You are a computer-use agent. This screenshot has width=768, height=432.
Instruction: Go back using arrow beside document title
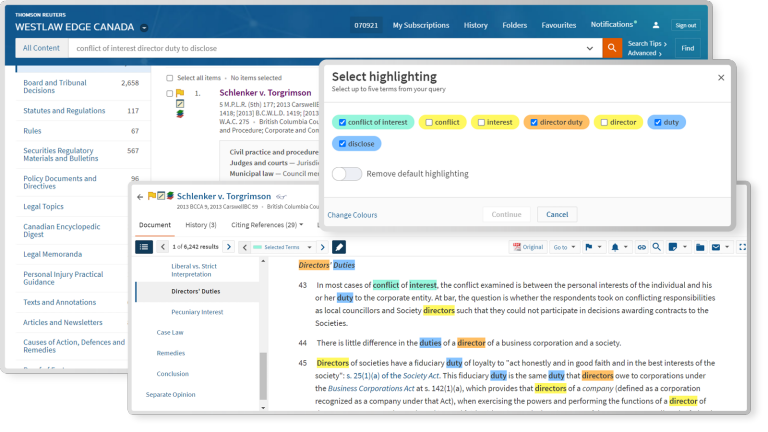(140, 196)
